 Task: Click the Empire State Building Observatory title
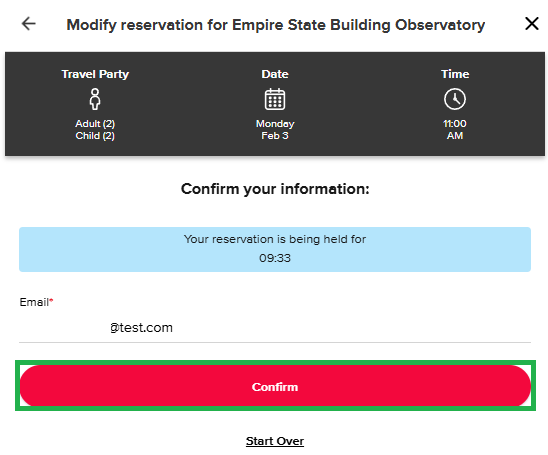(x=275, y=25)
